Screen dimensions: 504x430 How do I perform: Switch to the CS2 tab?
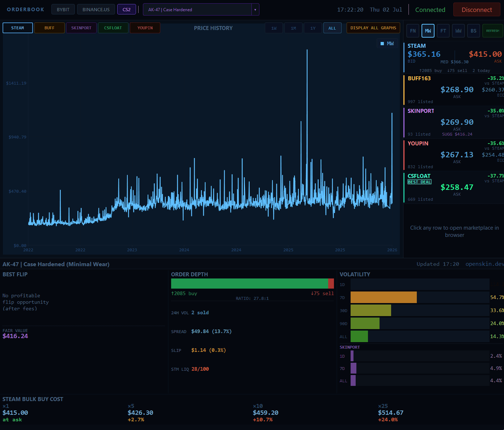pyautogui.click(x=127, y=9)
